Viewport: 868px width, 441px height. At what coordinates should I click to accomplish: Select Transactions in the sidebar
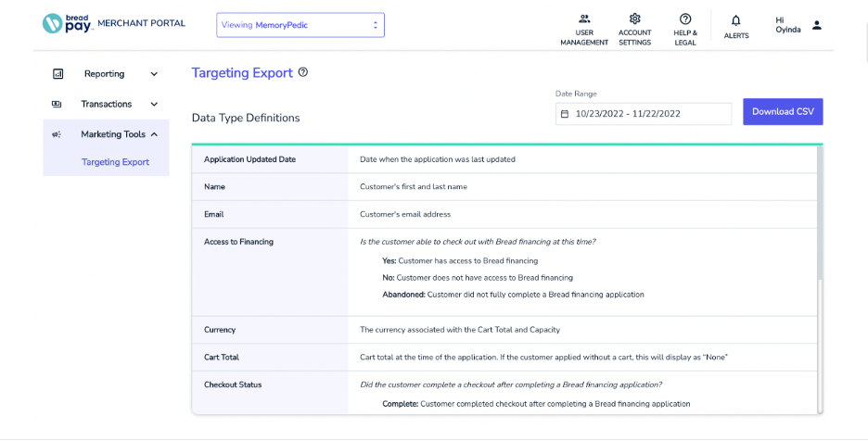pyautogui.click(x=107, y=104)
